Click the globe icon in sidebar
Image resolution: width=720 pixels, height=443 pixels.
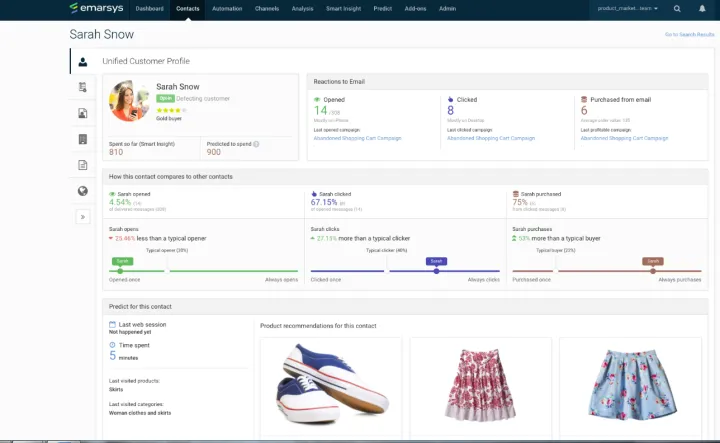click(83, 191)
